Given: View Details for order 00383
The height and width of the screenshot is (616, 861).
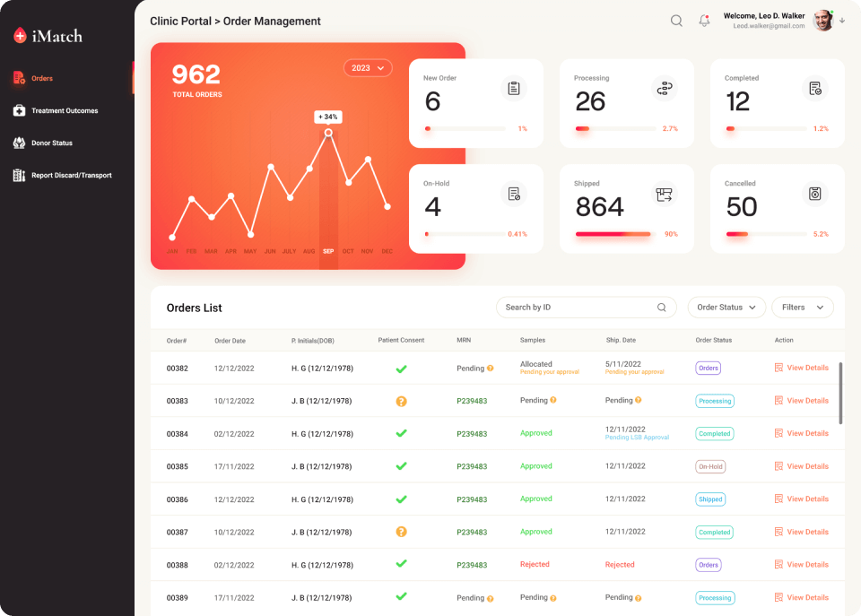Looking at the screenshot, I should [802, 401].
